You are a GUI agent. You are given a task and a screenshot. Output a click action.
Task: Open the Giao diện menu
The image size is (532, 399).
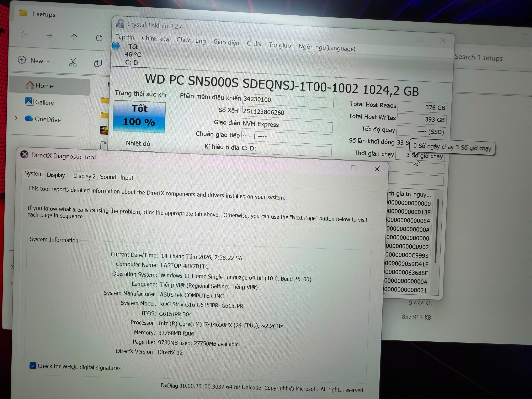tap(226, 42)
